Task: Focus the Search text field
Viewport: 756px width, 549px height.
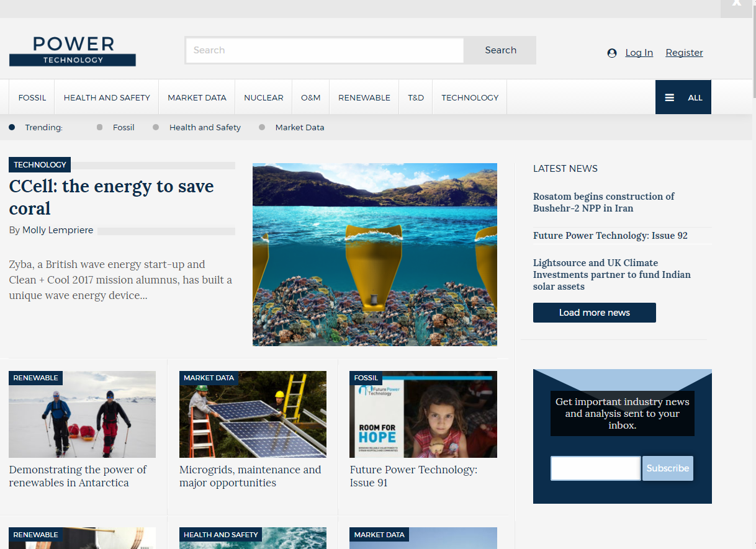Action: coord(325,50)
